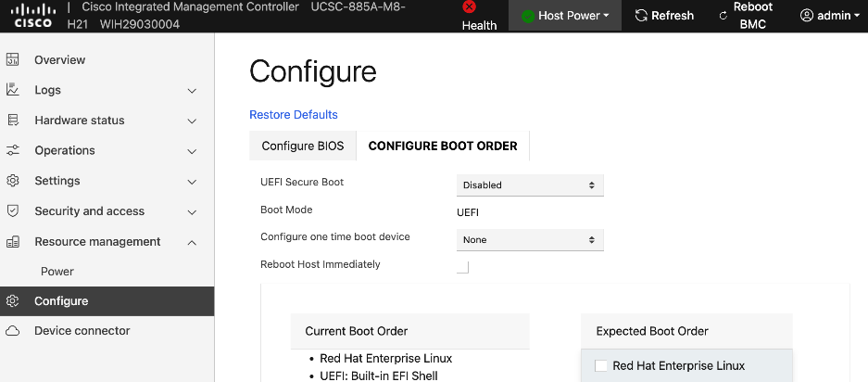The image size is (868, 382).
Task: Click the Cisco Integrated Management Controller title
Action: (191, 7)
